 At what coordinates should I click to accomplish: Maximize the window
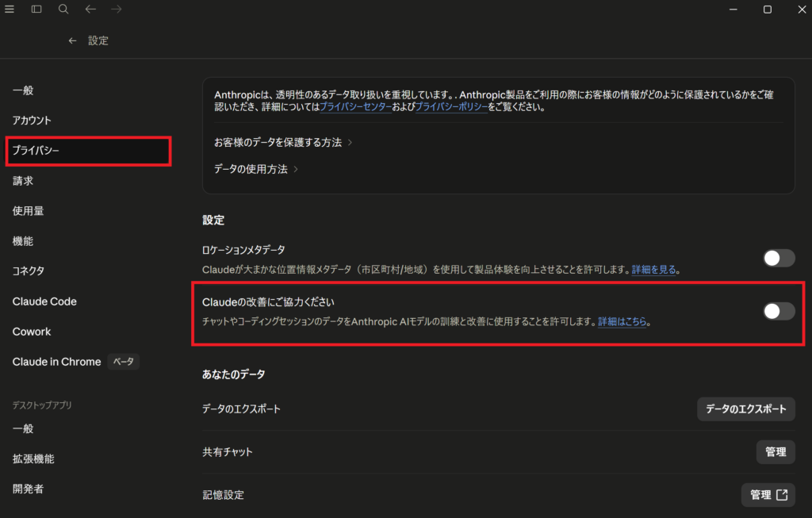(x=768, y=10)
